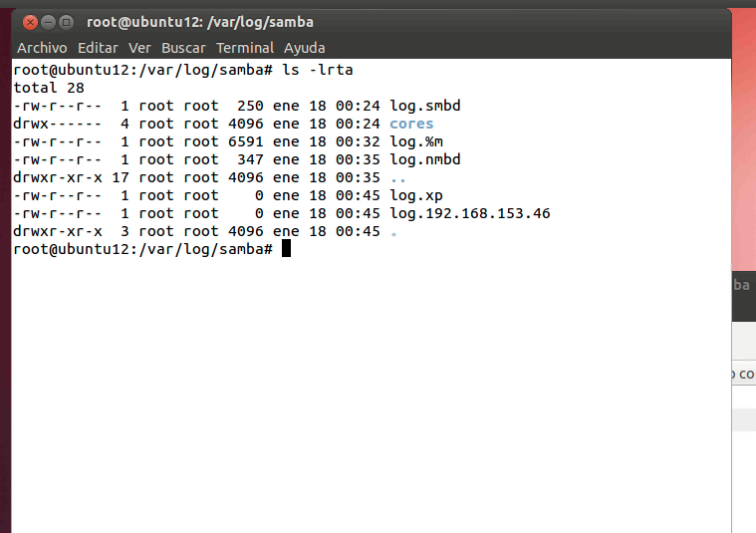Click the log.192.168.153.46 filename
This screenshot has width=756, height=533.
pyautogui.click(x=469, y=213)
